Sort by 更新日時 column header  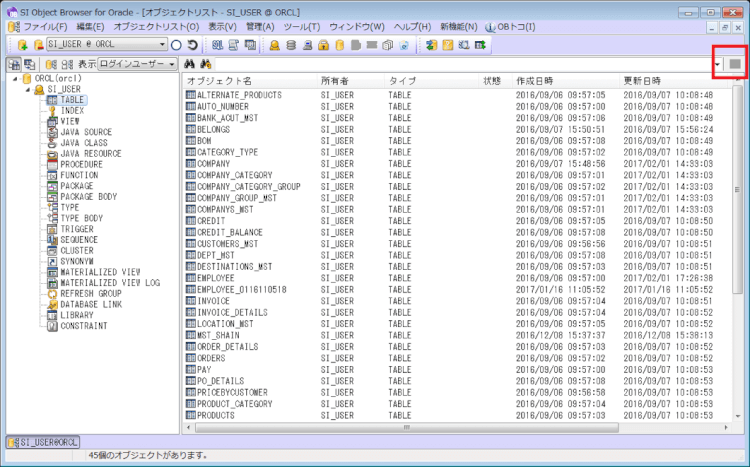tap(673, 81)
